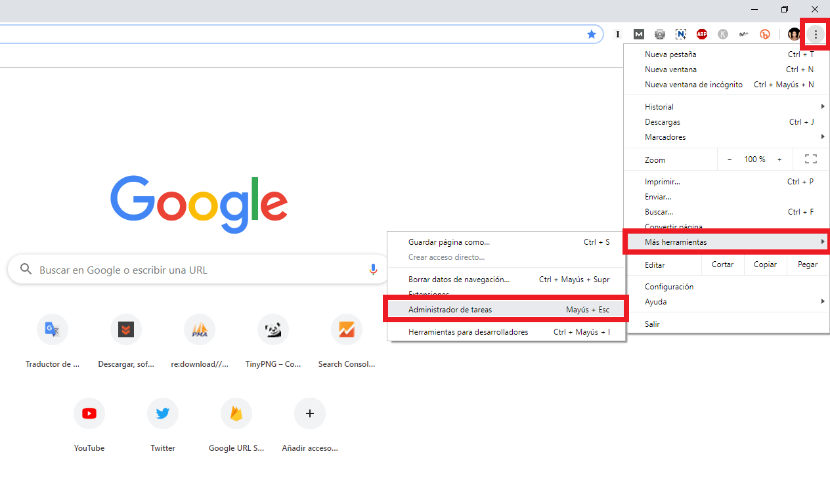830x504 pixels.
Task: Click the 'Zoom' label in the menu
Action: [x=655, y=160]
